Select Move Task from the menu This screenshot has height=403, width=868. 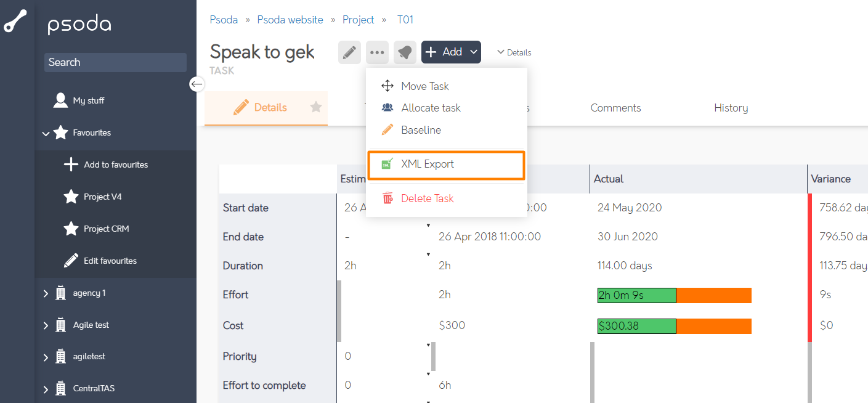click(447, 86)
